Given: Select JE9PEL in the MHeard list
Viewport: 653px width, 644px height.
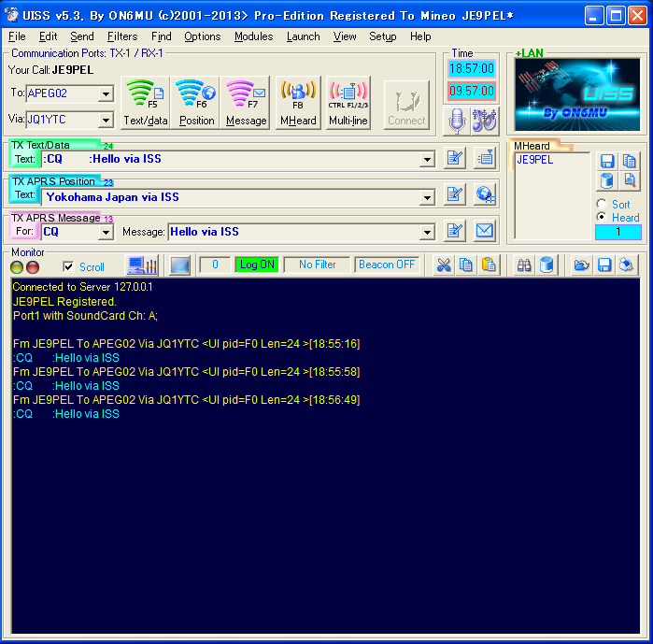Looking at the screenshot, I should pos(534,160).
